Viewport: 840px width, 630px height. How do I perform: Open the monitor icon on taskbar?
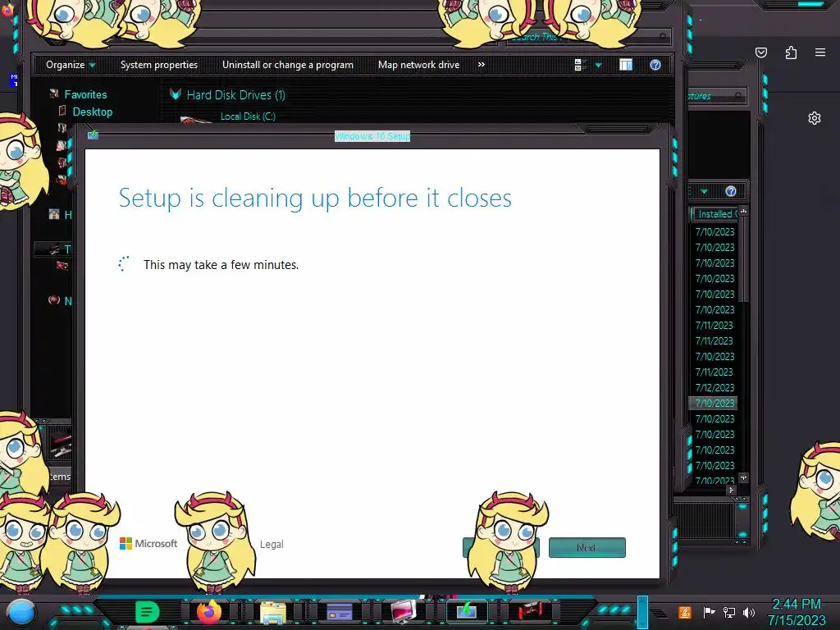click(x=403, y=612)
